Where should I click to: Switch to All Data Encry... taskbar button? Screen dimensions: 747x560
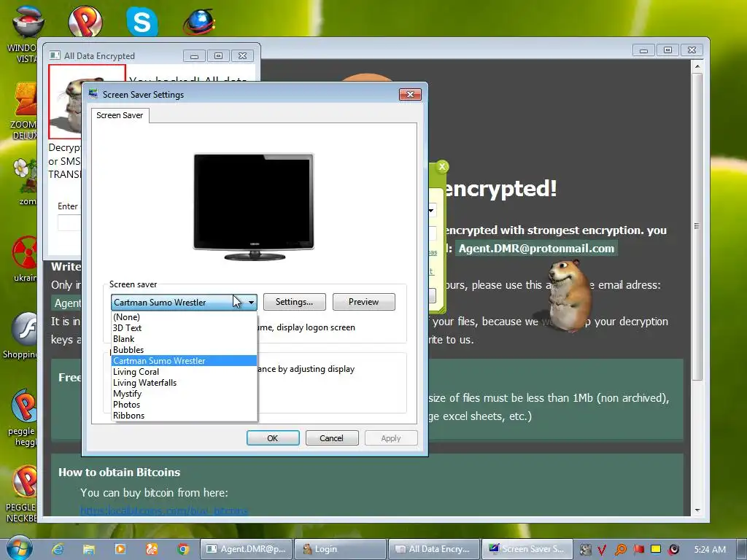(434, 549)
